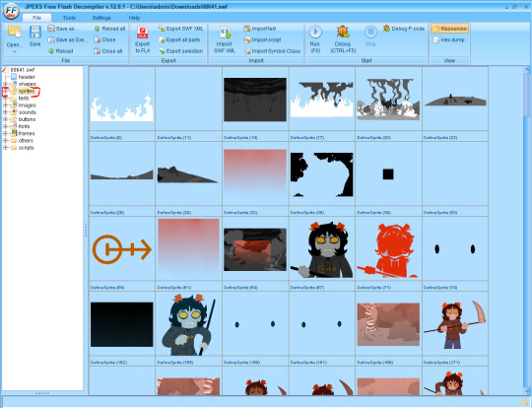This screenshot has width=532, height=408.
Task: Click the Run (F6) play icon
Action: [315, 32]
